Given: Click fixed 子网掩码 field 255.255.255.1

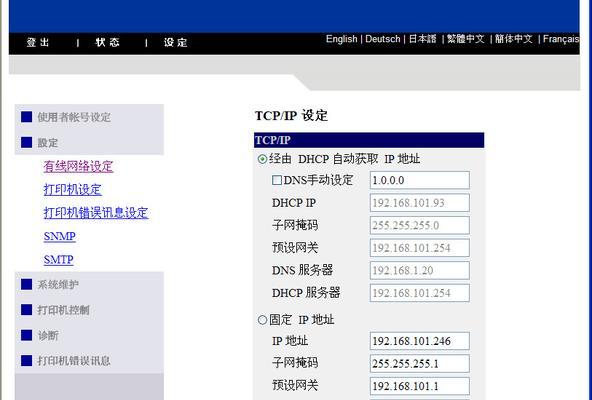Looking at the screenshot, I should 419,363.
